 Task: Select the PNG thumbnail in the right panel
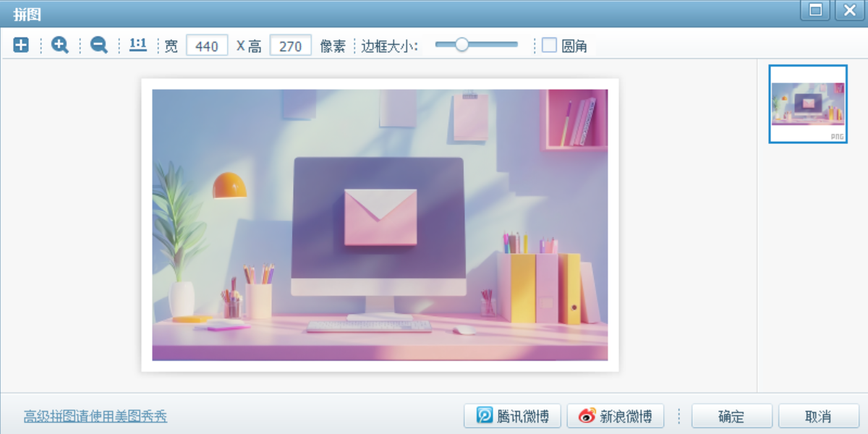point(807,104)
